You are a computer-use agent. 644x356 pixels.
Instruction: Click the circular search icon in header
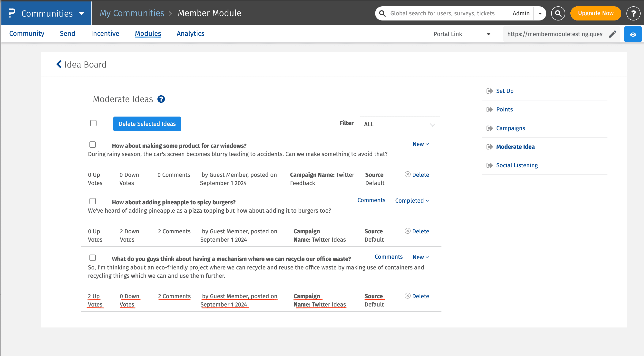[x=558, y=13]
